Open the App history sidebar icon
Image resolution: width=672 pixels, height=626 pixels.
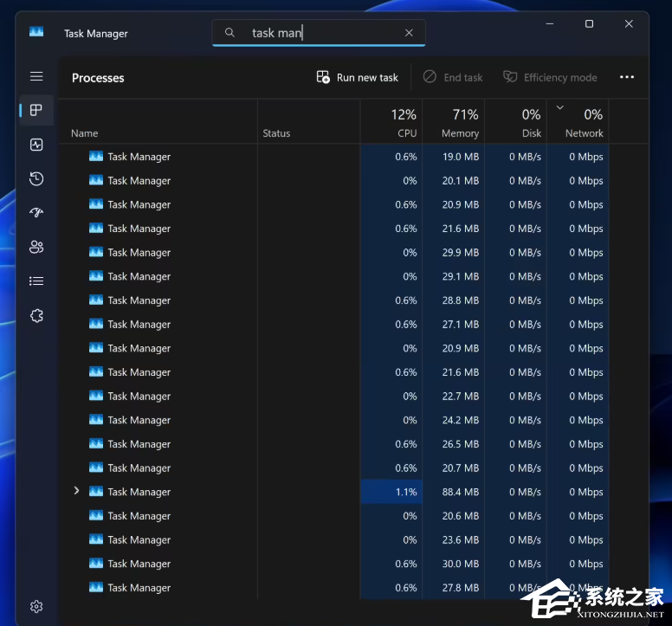coord(36,178)
